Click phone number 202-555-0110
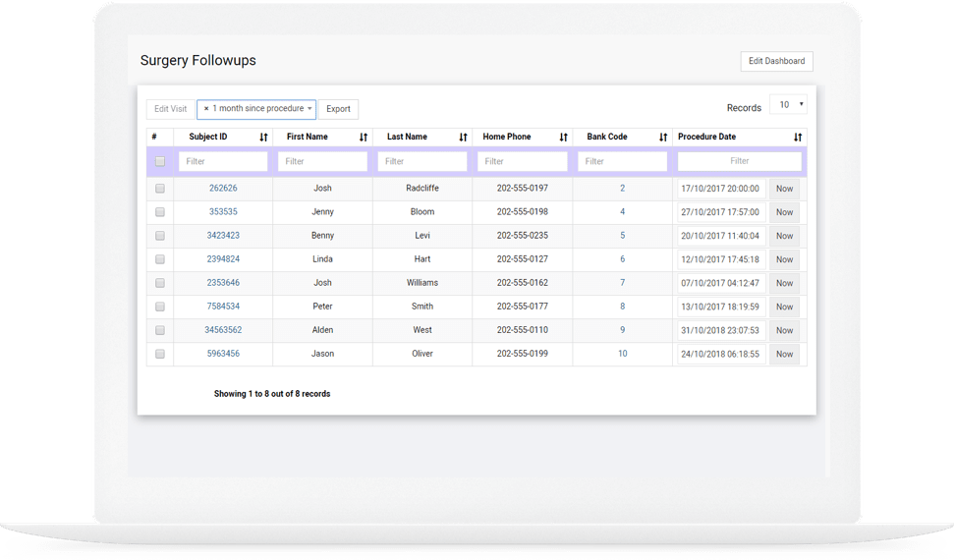The image size is (954, 560). (x=522, y=330)
